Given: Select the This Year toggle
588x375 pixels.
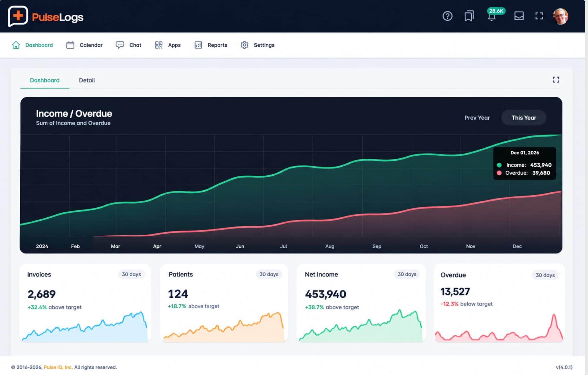Looking at the screenshot, I should tap(524, 118).
